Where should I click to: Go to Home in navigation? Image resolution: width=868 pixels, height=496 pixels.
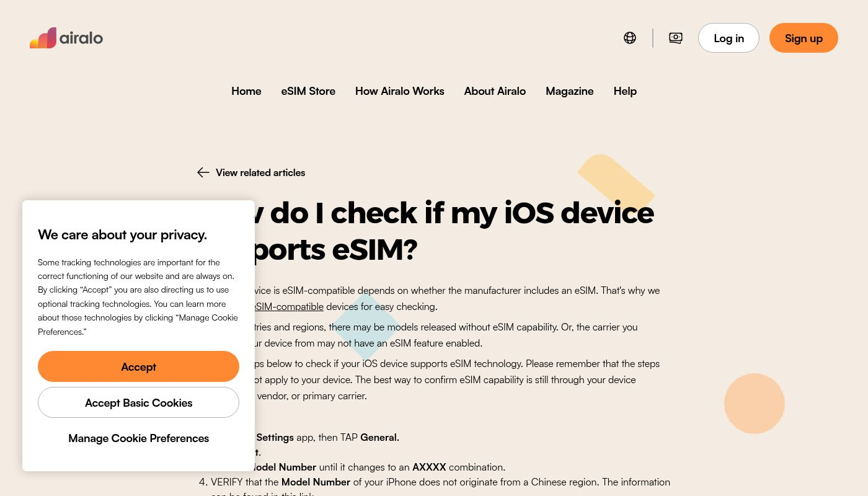click(x=246, y=91)
